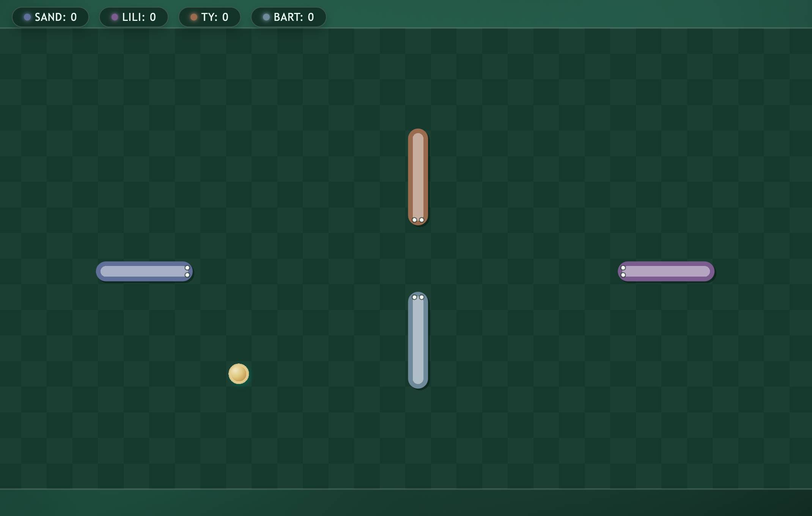Image resolution: width=812 pixels, height=516 pixels.
Task: Click the eyes on the tan paddle
Action: click(418, 219)
